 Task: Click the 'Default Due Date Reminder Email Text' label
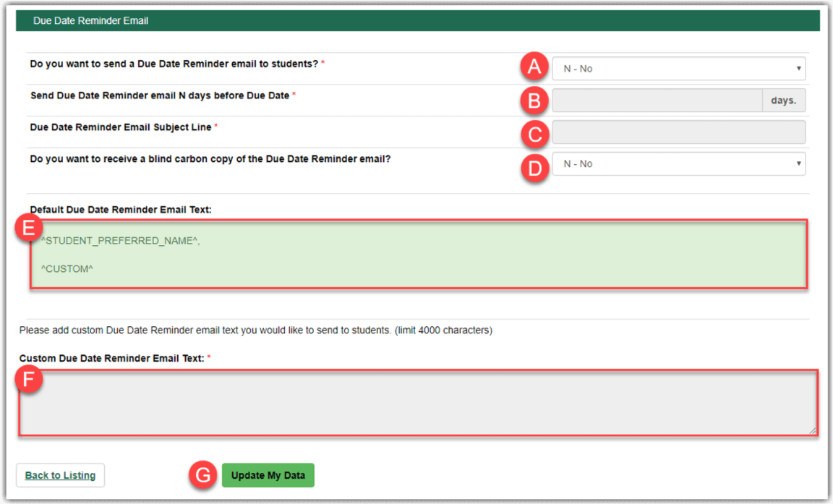[121, 210]
